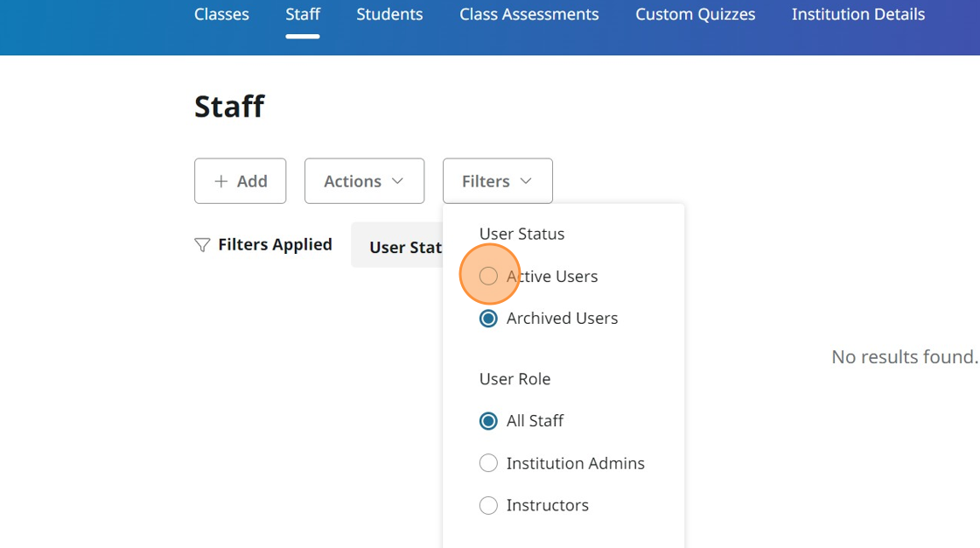980x548 pixels.
Task: Go to Class Assessments tab
Action: coord(528,15)
